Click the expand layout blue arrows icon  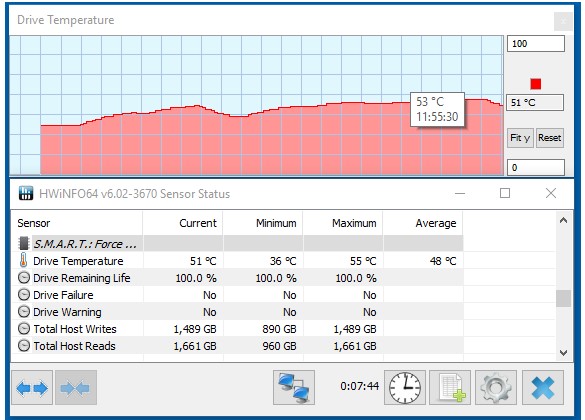click(32, 388)
